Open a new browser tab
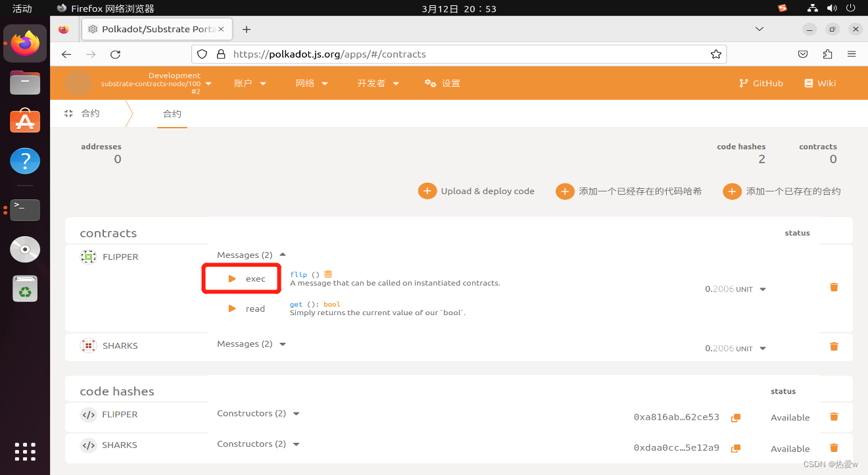The image size is (868, 475). pos(247,30)
